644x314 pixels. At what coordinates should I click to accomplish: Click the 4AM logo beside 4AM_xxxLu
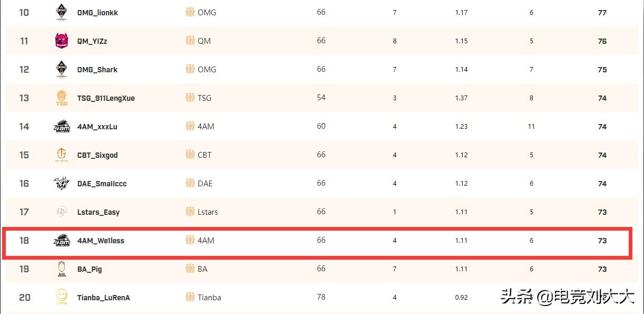pyautogui.click(x=62, y=127)
